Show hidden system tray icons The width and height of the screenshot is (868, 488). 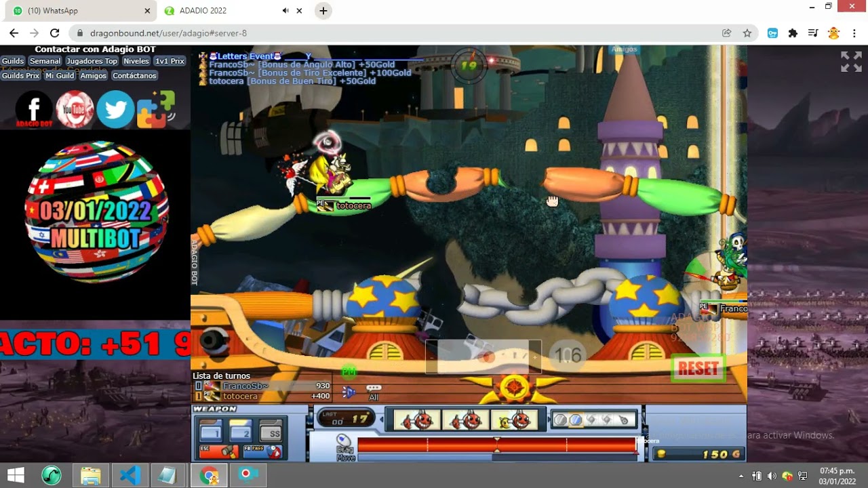coord(741,476)
